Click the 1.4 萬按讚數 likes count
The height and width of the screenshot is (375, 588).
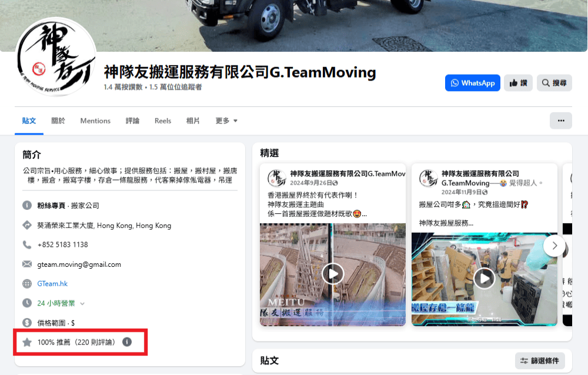click(123, 87)
